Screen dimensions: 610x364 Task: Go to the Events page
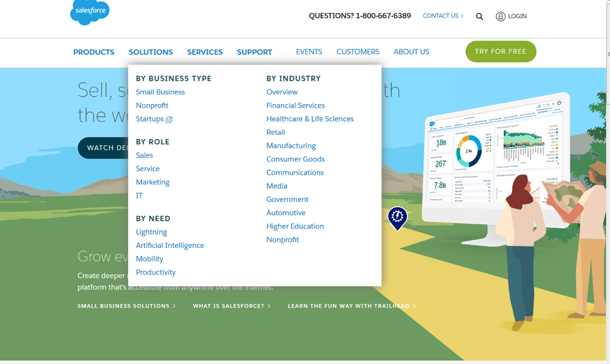(309, 52)
